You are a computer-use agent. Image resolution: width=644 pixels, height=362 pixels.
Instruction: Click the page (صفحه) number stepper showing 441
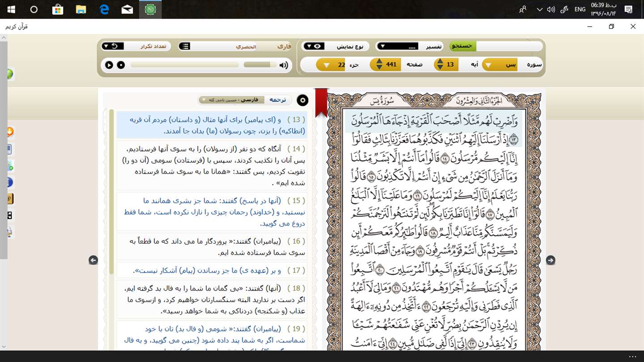(x=386, y=65)
